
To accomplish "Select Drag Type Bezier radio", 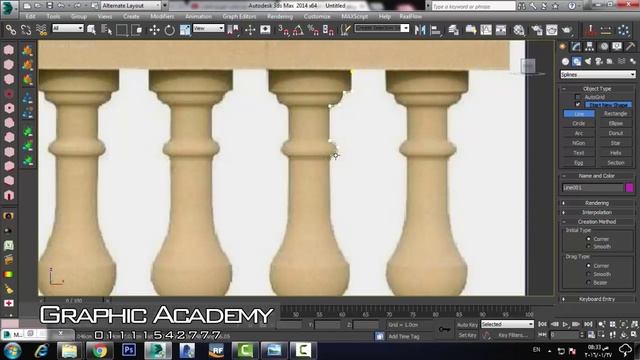I will point(588,282).
